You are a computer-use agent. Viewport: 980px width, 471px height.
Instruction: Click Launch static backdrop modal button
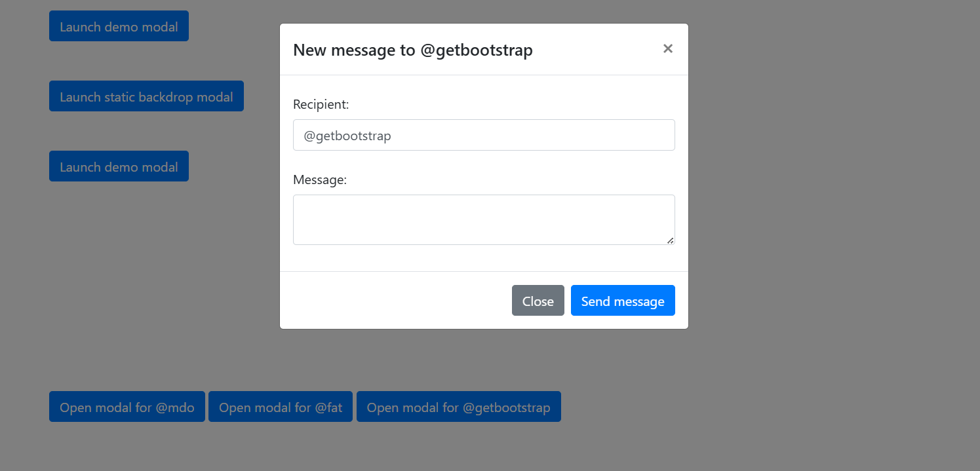146,96
